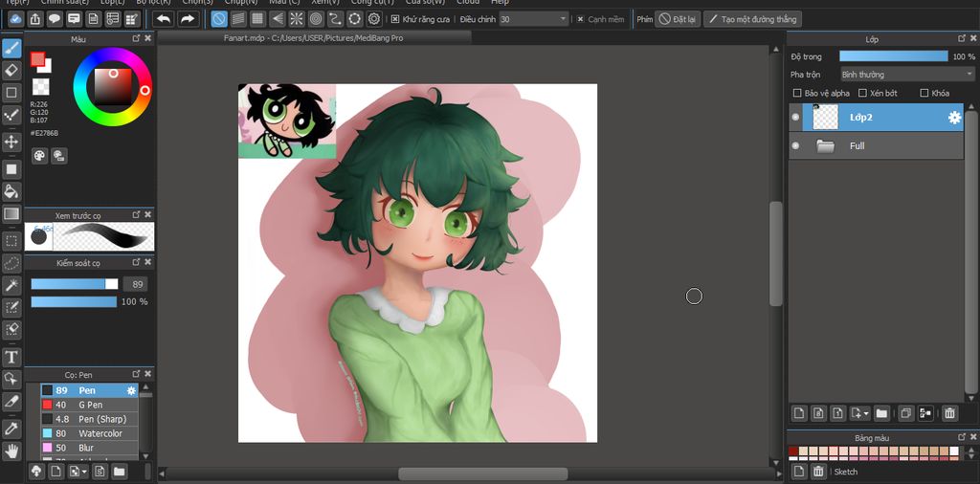Screen dimensions: 980x484
Task: Hide the Lớp2 layer
Action: 795,117
